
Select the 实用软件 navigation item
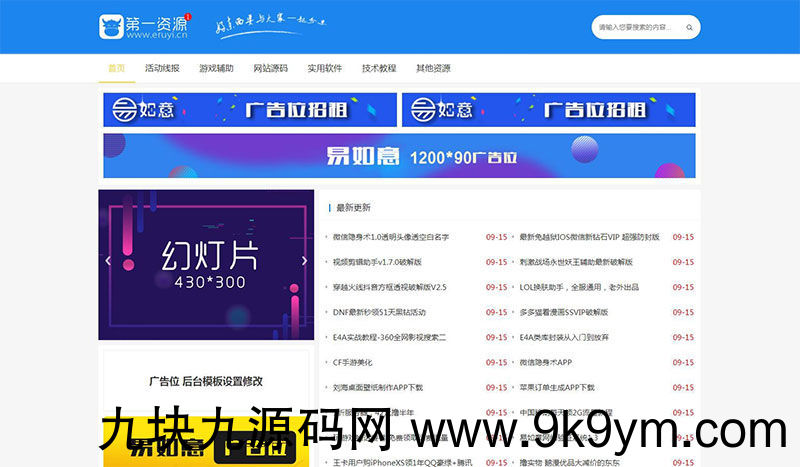click(x=324, y=68)
